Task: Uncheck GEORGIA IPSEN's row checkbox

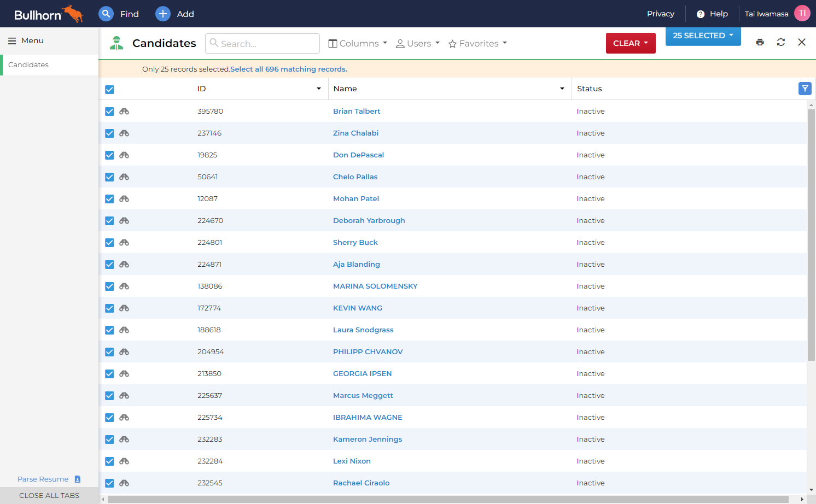Action: [x=109, y=374]
